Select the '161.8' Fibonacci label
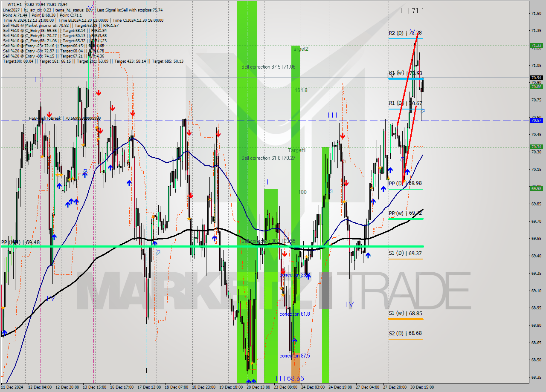The image size is (546, 392). 301,90
